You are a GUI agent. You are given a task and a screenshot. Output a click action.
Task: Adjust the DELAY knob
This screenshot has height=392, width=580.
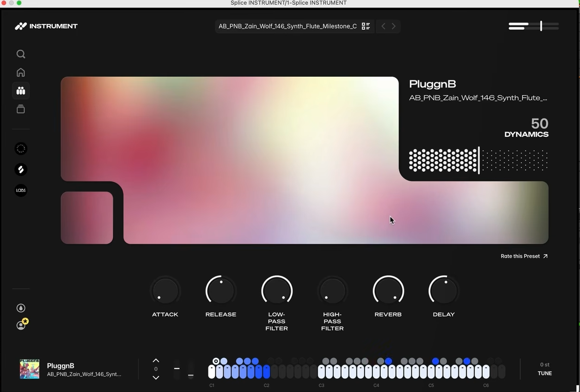[x=444, y=291]
